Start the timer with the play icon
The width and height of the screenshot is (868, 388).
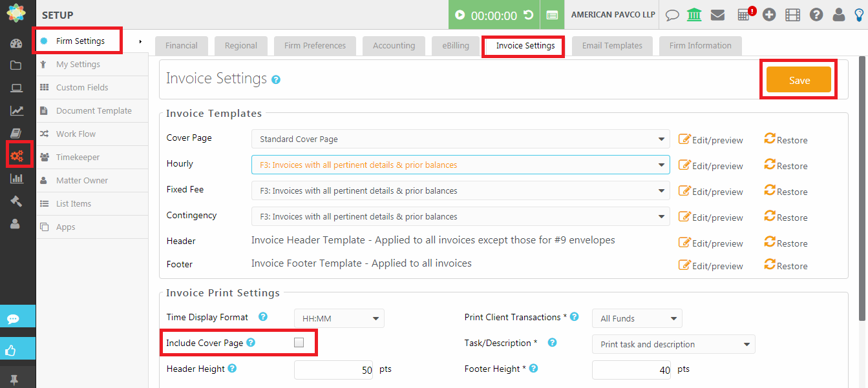click(x=460, y=15)
